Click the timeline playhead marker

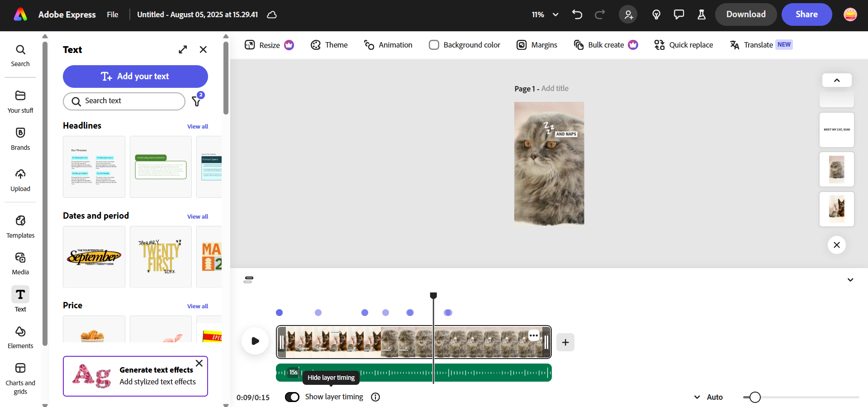click(x=433, y=296)
